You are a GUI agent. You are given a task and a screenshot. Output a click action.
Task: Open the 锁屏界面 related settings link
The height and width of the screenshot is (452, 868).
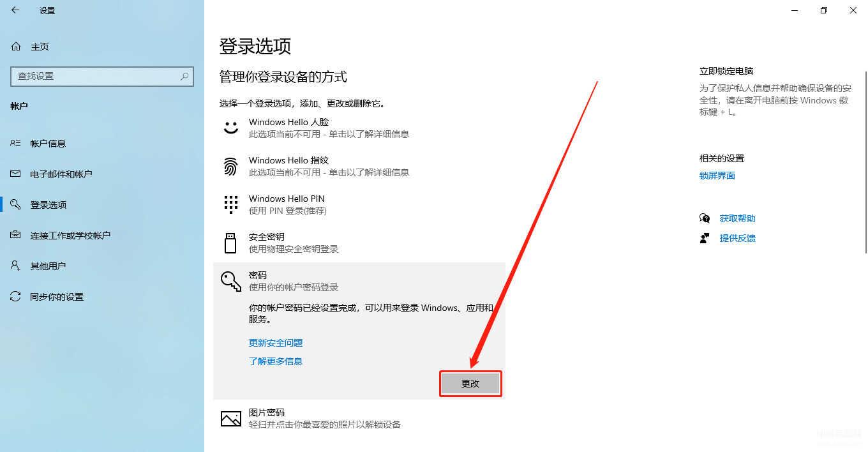pos(717,176)
